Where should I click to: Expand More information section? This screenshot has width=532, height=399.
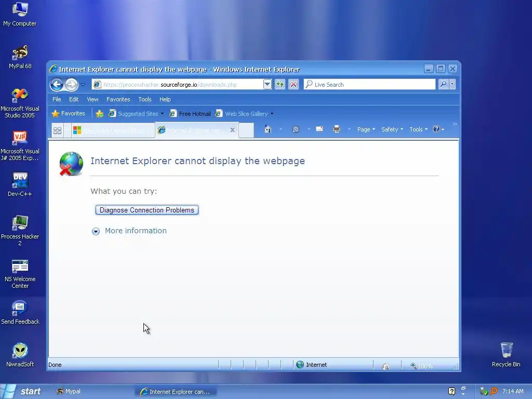[x=129, y=231]
